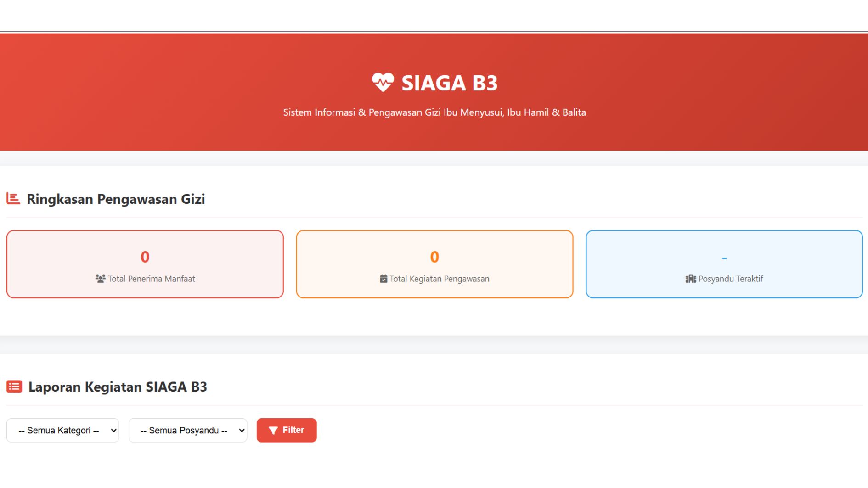Click the hospital building icon beside Posyandu Teraktif
This screenshot has width=868, height=488.
coord(691,279)
